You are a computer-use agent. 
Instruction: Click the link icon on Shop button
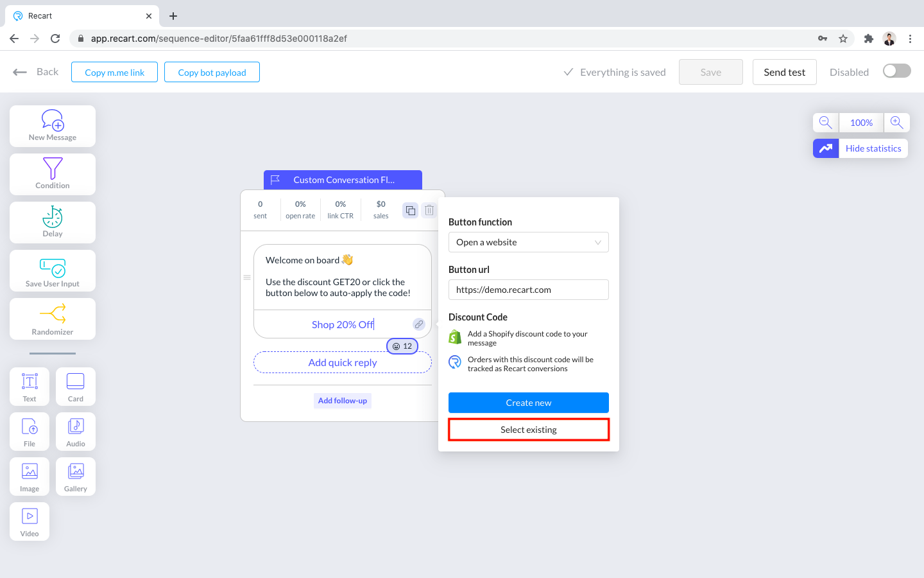[x=419, y=324]
